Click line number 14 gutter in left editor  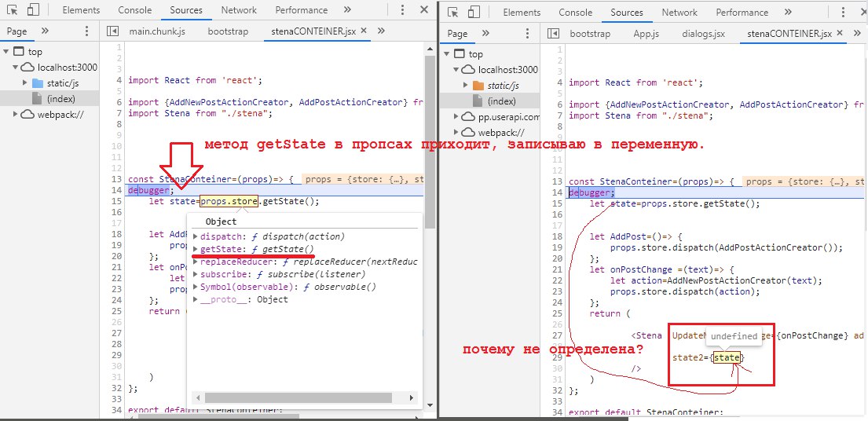(116, 190)
